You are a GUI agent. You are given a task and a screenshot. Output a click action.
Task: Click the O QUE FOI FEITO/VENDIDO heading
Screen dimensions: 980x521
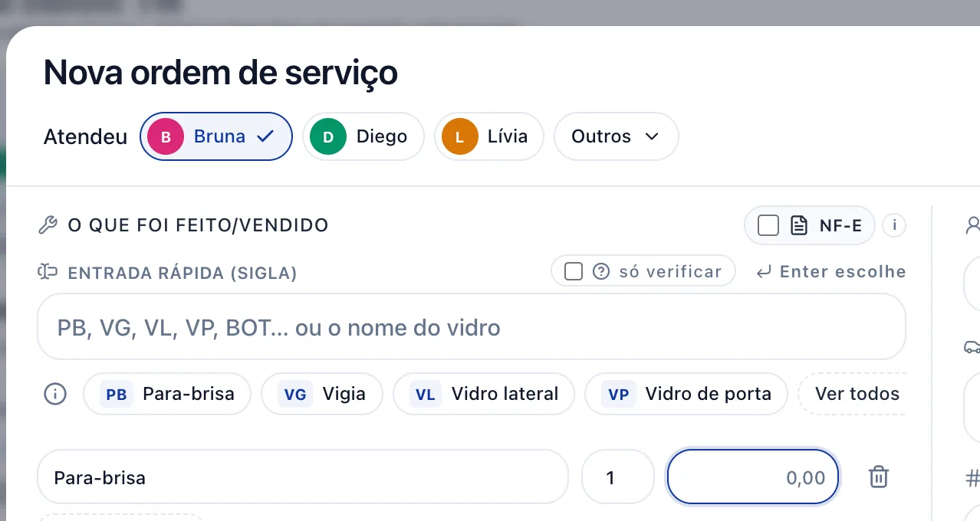tap(199, 226)
